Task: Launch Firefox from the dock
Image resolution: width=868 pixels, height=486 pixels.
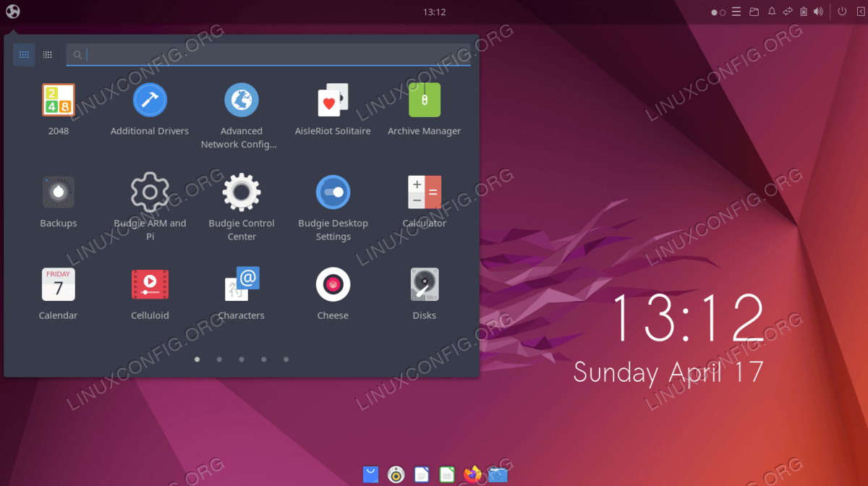Action: [x=472, y=474]
